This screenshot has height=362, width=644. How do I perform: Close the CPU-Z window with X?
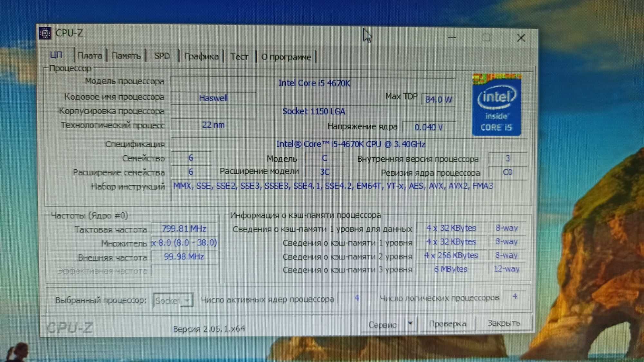[521, 38]
